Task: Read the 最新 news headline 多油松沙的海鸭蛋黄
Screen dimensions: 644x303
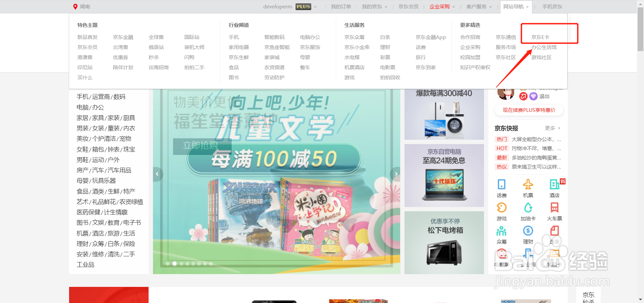Action: tap(536, 158)
